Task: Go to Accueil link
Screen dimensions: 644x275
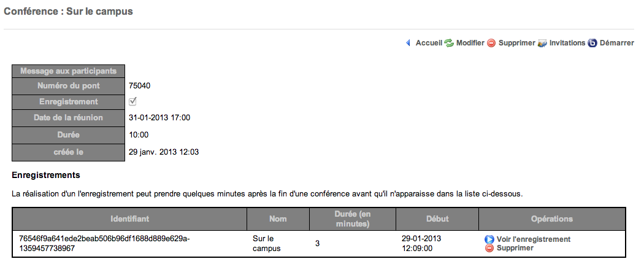Action: (429, 44)
